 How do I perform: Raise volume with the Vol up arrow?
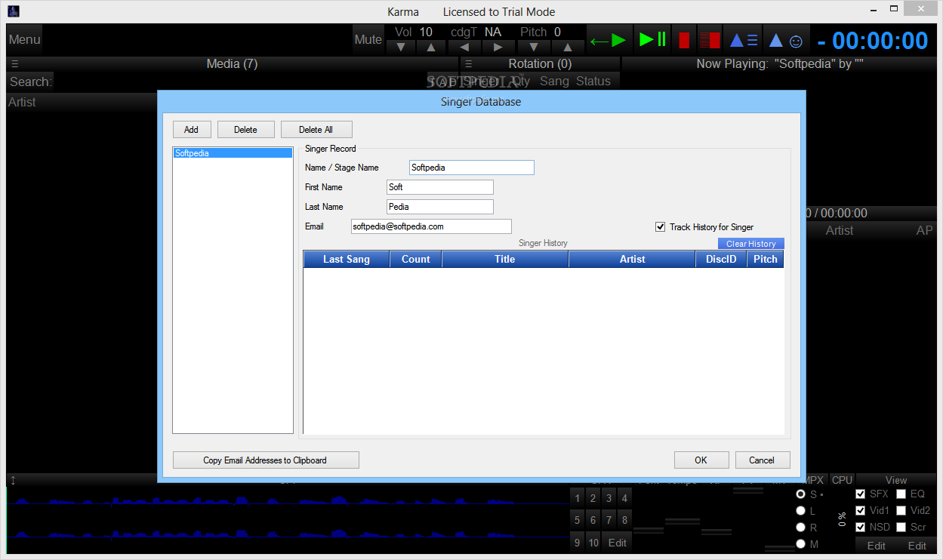(430, 47)
